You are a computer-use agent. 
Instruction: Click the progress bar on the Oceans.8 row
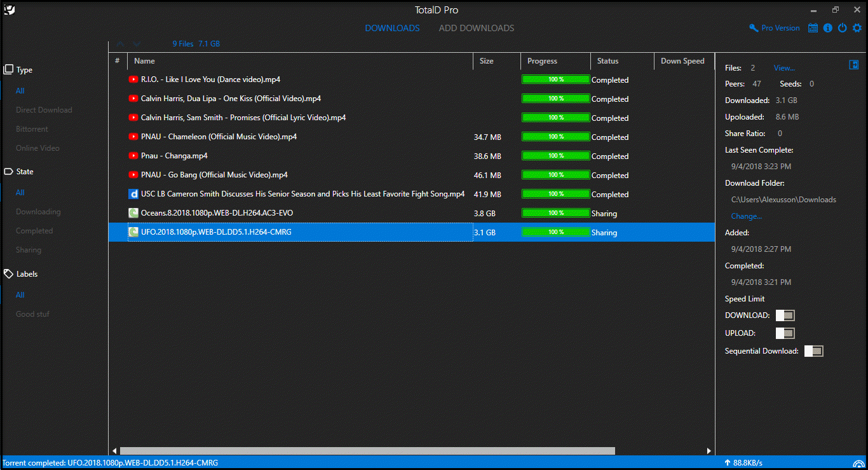[x=556, y=213]
